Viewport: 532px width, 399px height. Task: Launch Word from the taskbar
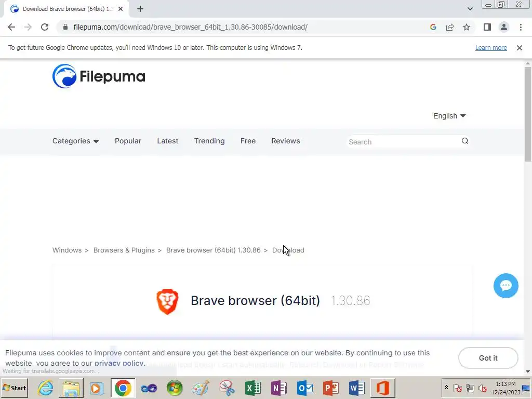tap(356, 388)
